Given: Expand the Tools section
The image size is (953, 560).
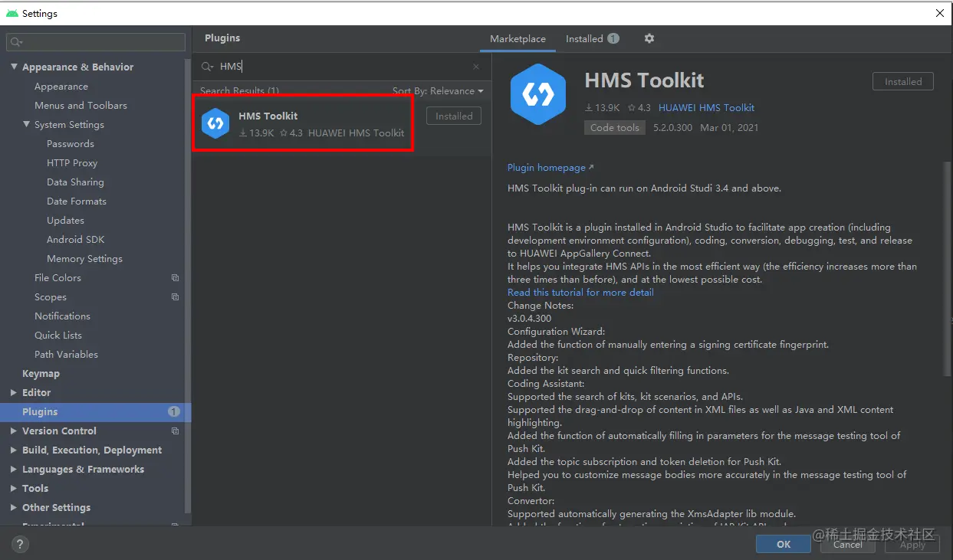Looking at the screenshot, I should click(14, 488).
